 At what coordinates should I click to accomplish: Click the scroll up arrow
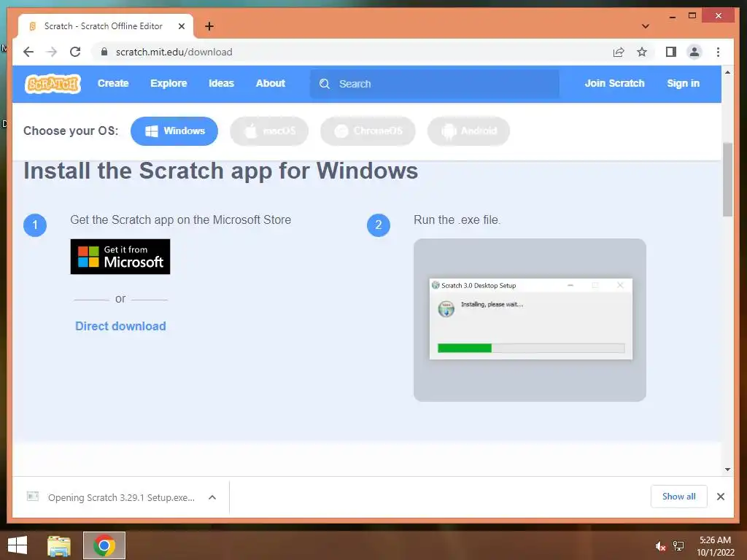727,72
